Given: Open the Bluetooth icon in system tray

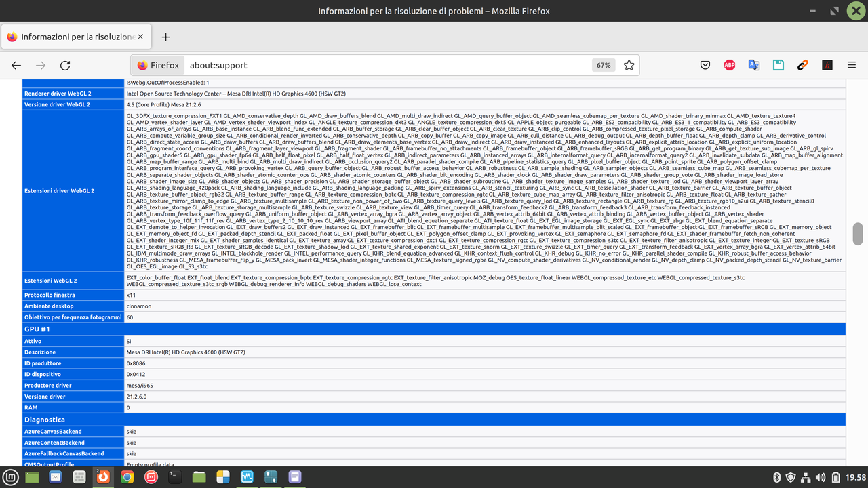Looking at the screenshot, I should tap(777, 476).
